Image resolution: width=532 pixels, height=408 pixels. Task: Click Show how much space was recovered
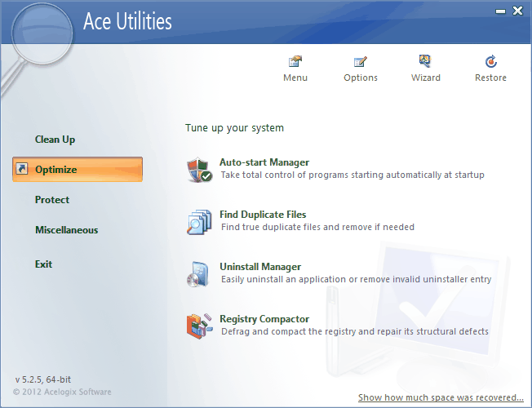click(x=441, y=397)
